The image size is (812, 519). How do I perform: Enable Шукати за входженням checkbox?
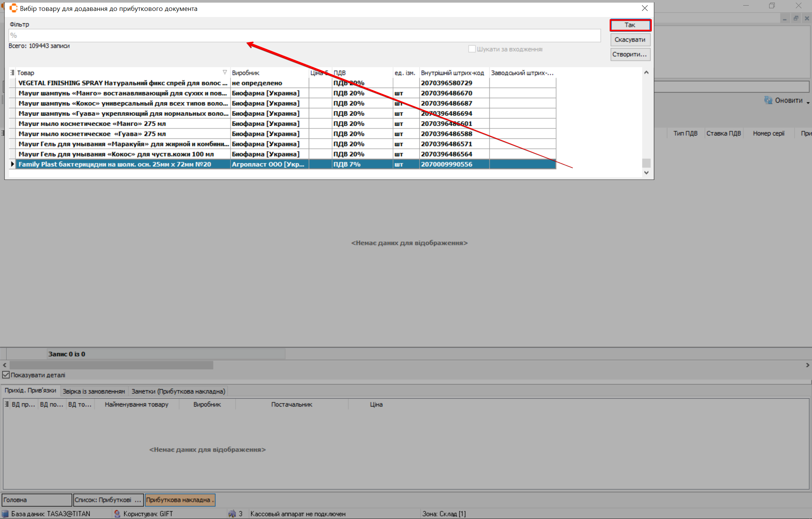tap(472, 49)
